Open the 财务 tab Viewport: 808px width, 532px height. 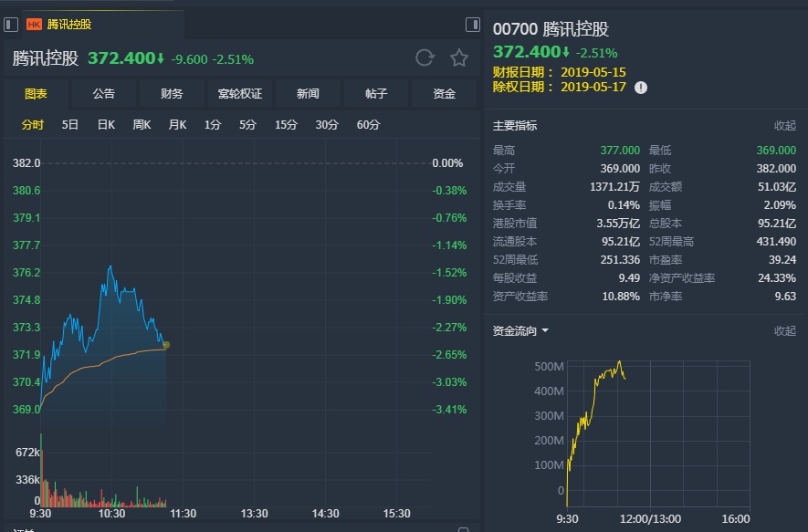172,94
